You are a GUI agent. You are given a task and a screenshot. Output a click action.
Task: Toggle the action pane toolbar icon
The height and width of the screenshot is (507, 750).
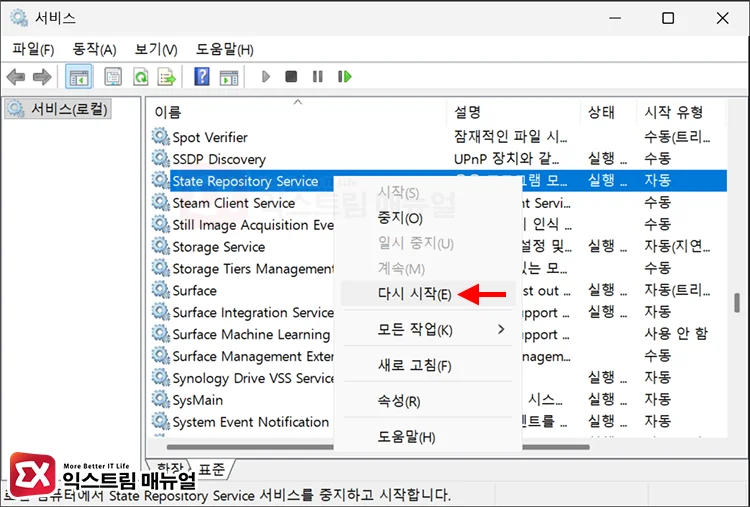[229, 77]
